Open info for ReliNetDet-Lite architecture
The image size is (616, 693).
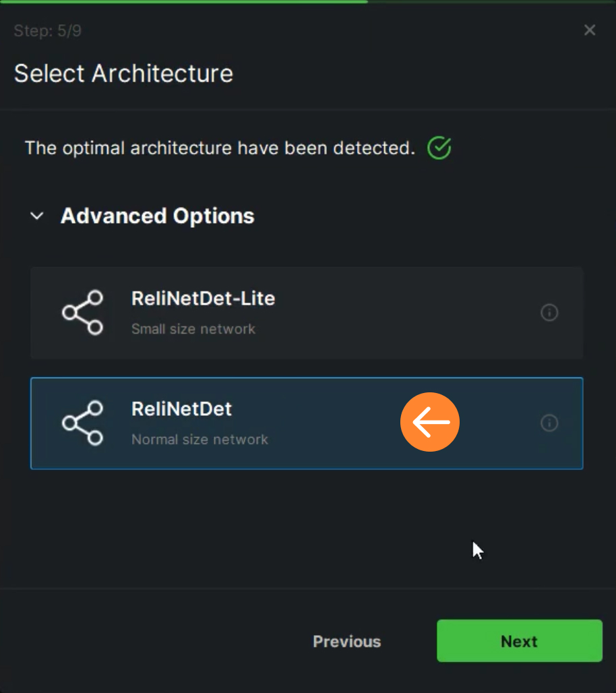tap(549, 313)
